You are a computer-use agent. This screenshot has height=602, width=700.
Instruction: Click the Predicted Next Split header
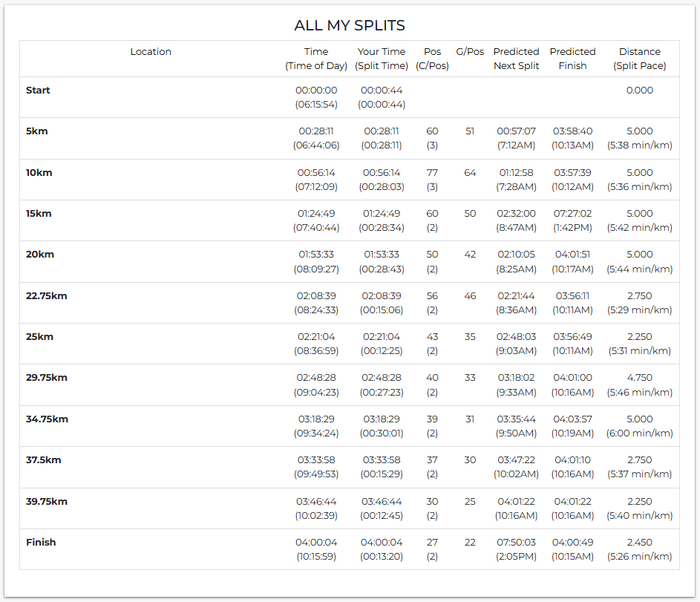tap(516, 59)
